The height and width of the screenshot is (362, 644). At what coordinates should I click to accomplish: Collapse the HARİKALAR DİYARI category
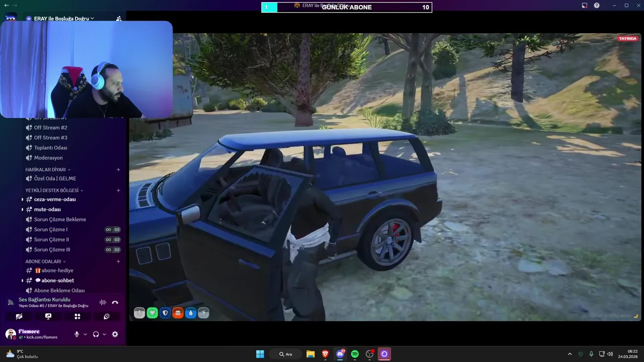coord(48,169)
